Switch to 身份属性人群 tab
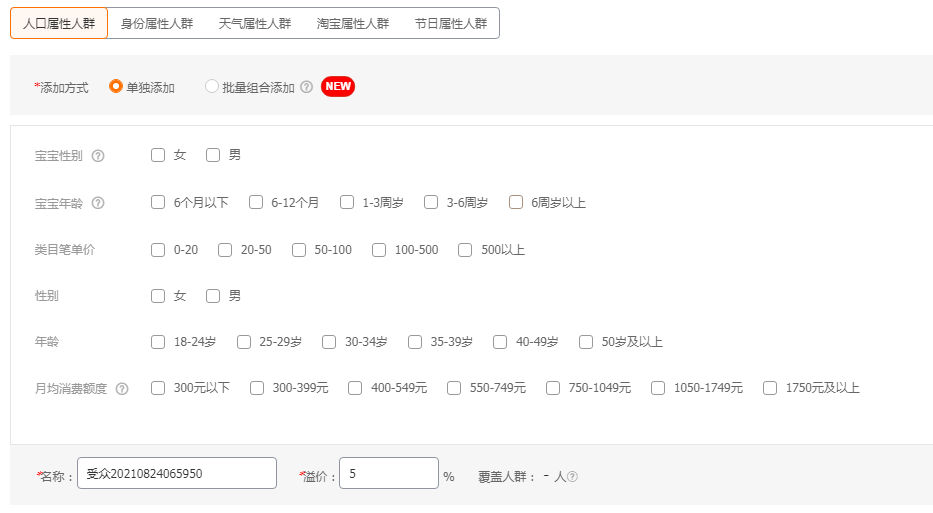This screenshot has height=513, width=933. (x=157, y=23)
